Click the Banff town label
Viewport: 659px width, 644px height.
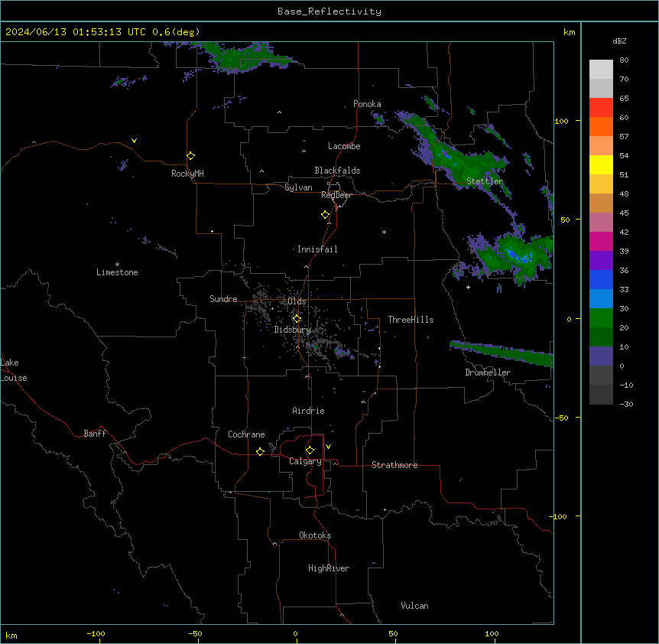tap(95, 434)
